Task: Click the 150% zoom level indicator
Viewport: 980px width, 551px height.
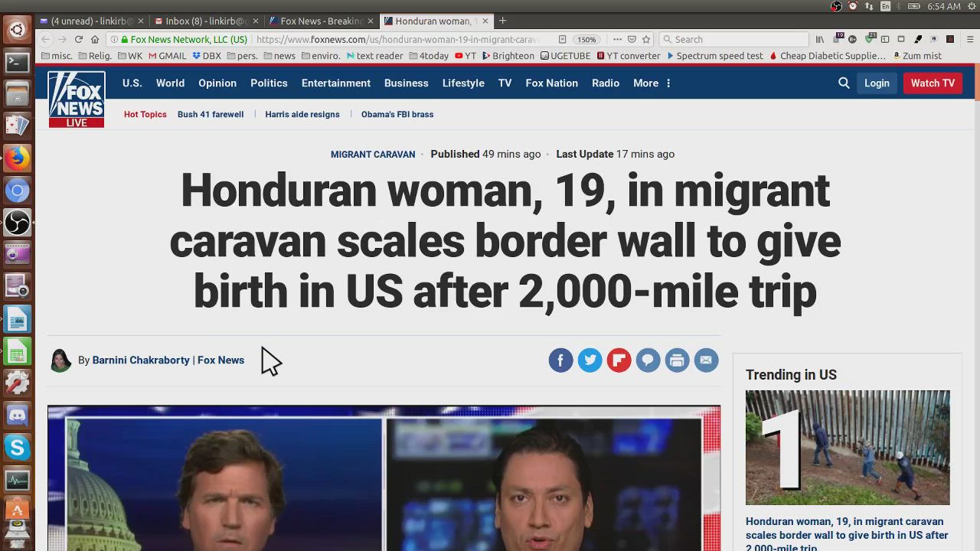Action: [586, 39]
